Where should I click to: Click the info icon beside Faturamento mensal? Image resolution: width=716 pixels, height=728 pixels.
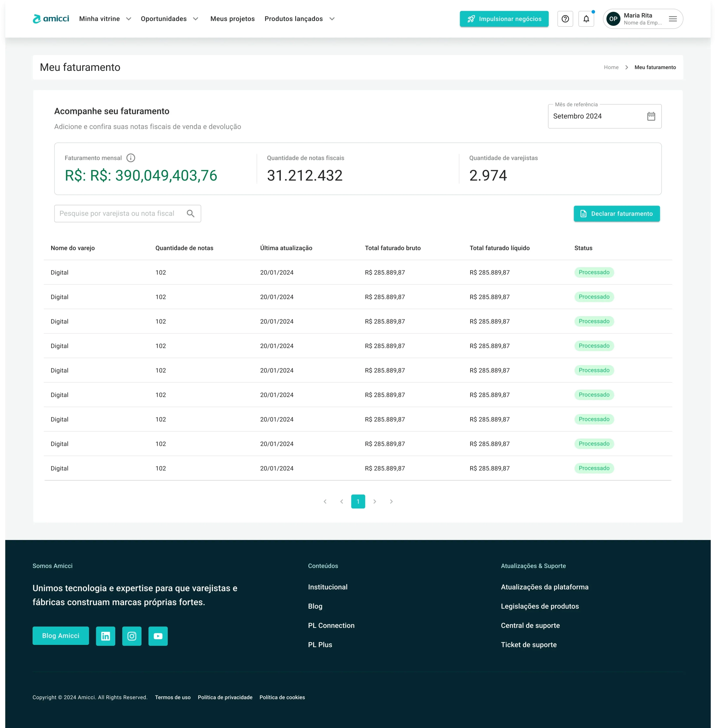pyautogui.click(x=131, y=158)
